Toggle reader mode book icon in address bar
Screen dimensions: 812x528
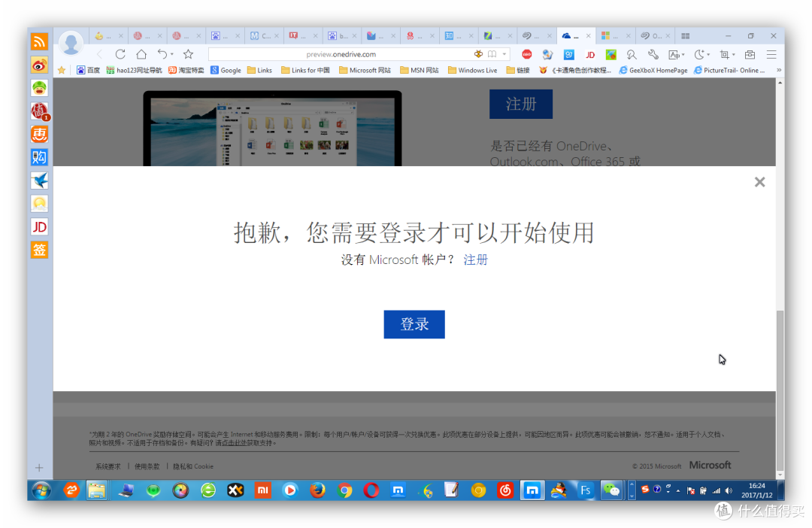pos(492,54)
